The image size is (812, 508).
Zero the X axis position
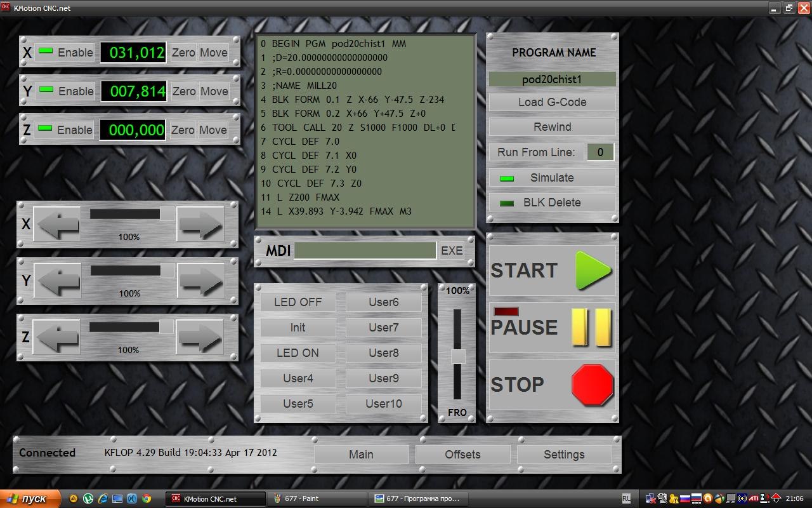183,53
